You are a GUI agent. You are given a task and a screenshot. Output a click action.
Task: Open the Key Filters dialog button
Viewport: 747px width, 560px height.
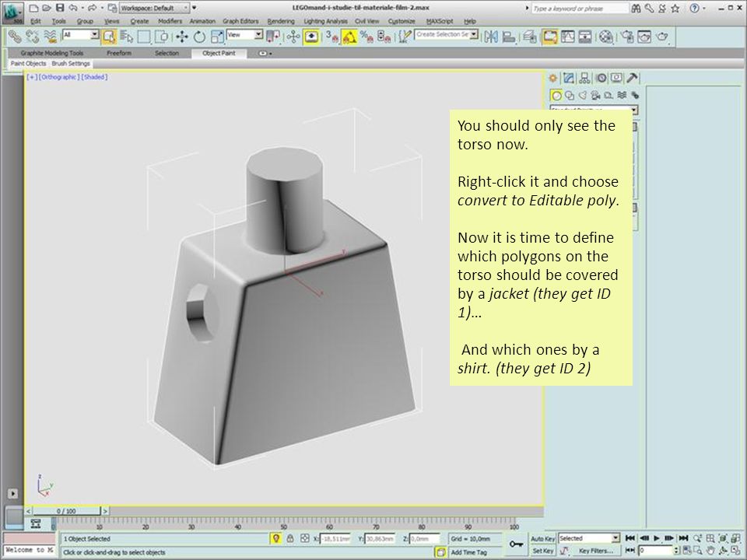click(597, 551)
